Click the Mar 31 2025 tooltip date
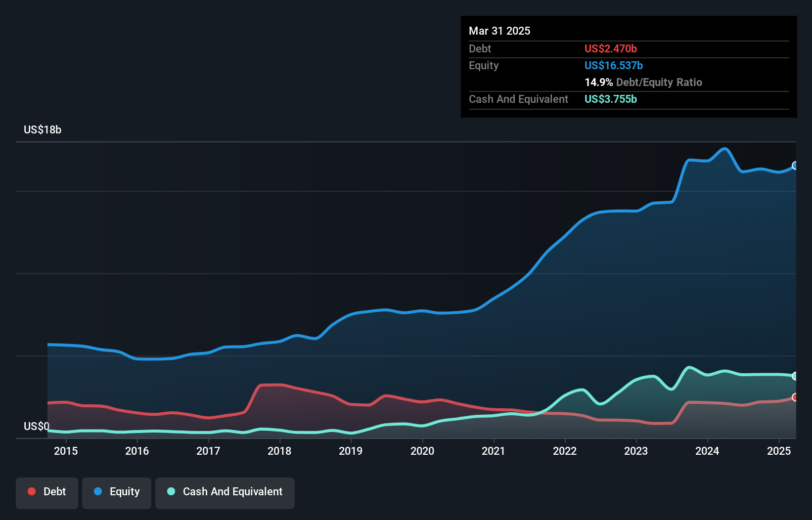This screenshot has width=812, height=520. [x=499, y=31]
